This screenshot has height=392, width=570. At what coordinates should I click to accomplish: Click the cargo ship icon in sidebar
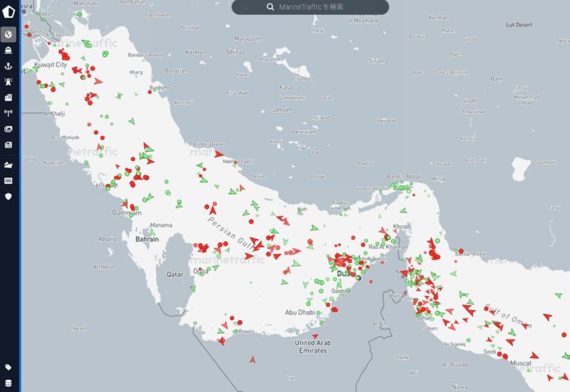(x=9, y=165)
